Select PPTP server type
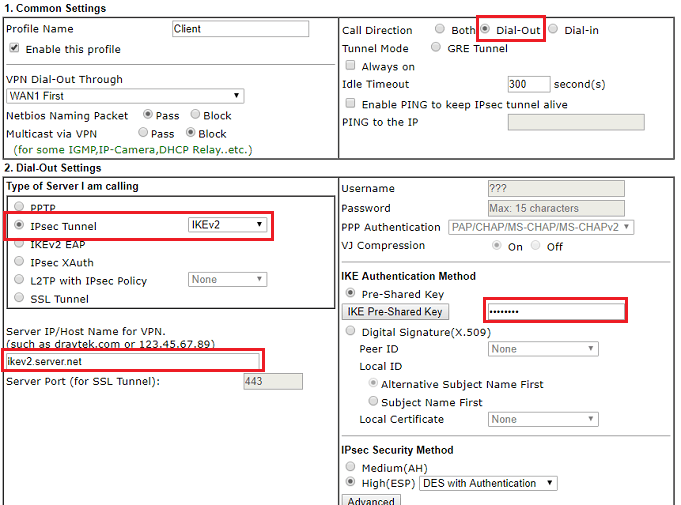This screenshot has height=505, width=681. point(18,208)
